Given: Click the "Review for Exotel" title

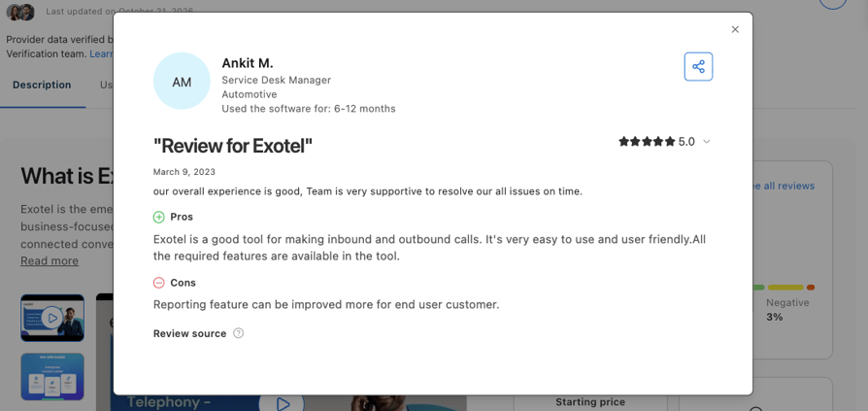Looking at the screenshot, I should pos(233,147).
